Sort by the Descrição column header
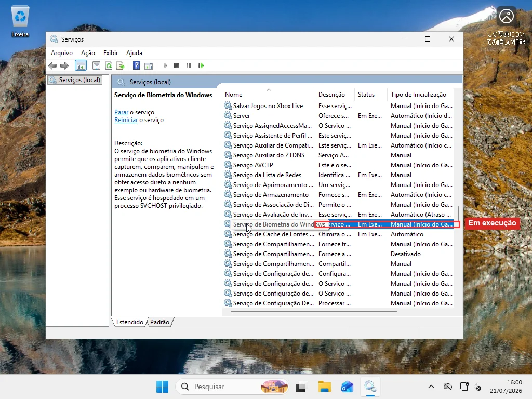 [335, 95]
